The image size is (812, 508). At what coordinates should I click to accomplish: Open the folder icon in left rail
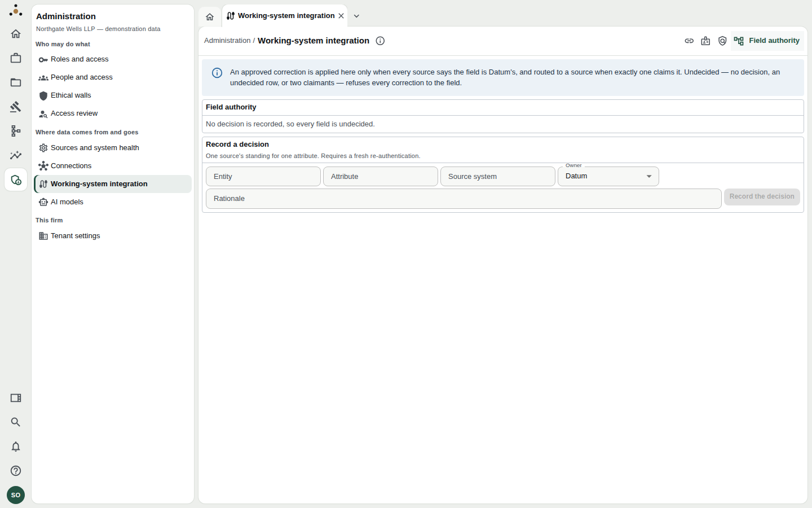(x=16, y=82)
